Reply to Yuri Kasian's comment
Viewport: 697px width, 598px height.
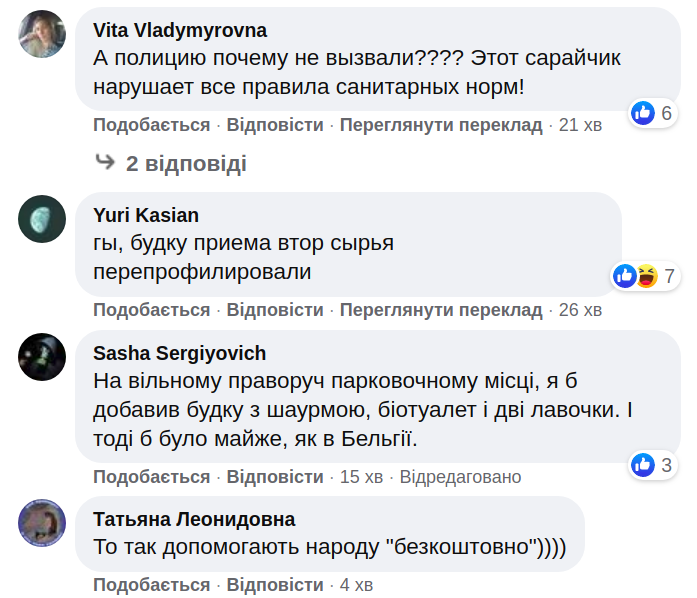275,310
